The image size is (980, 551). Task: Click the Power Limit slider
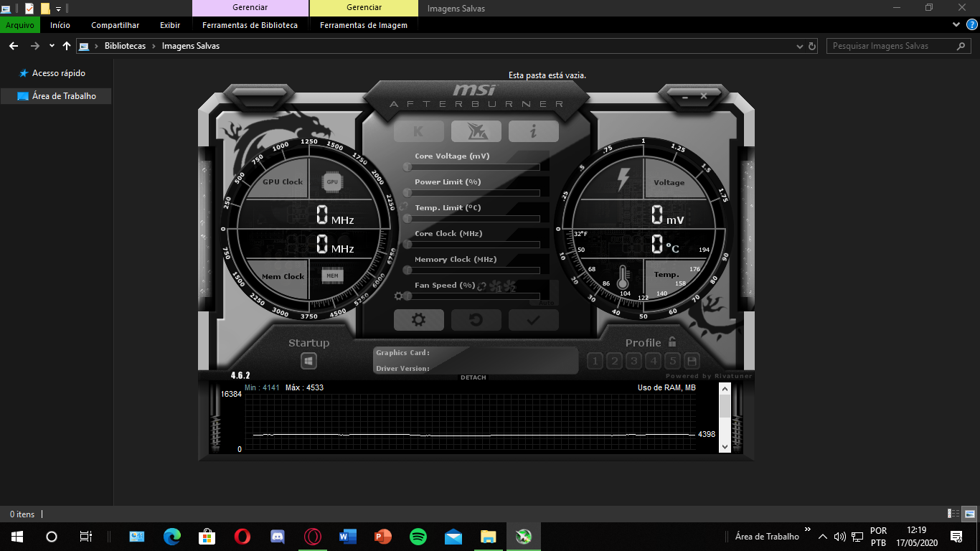472,193
